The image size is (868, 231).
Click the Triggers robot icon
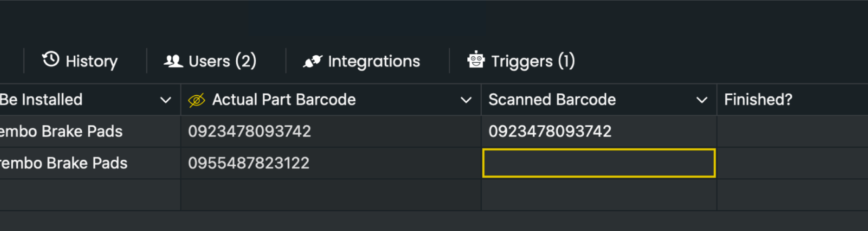click(476, 60)
